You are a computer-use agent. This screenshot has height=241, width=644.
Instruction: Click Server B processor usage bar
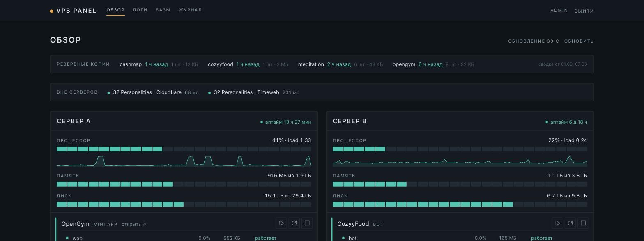pos(460,149)
